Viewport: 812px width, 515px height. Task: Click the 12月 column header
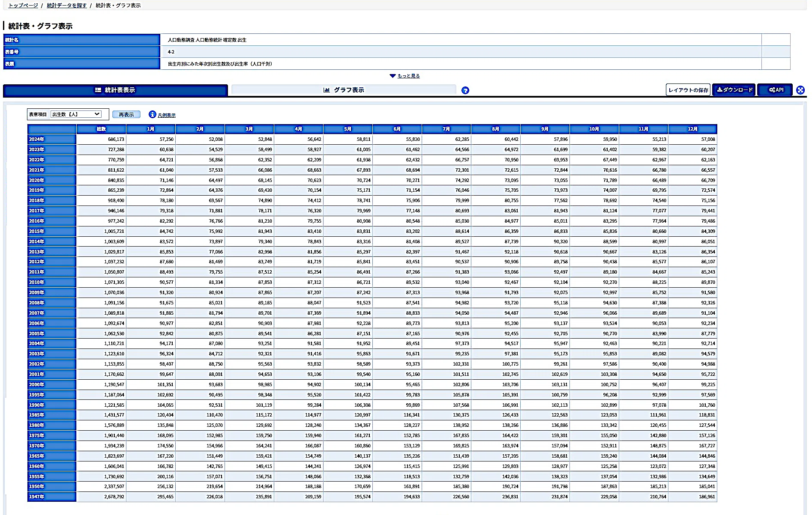click(692, 129)
